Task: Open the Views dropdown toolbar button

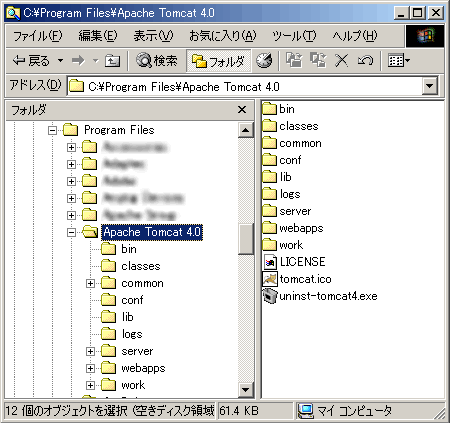Action: (x=399, y=61)
